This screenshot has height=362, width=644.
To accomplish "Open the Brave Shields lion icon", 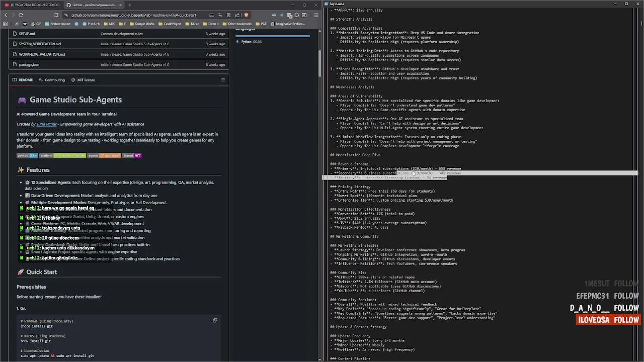I will (246, 15).
